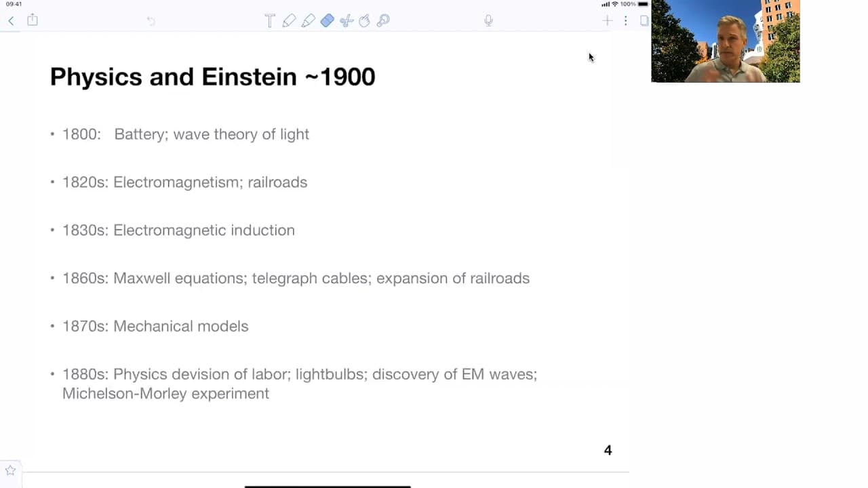Tap the home indicator bar

(x=328, y=486)
